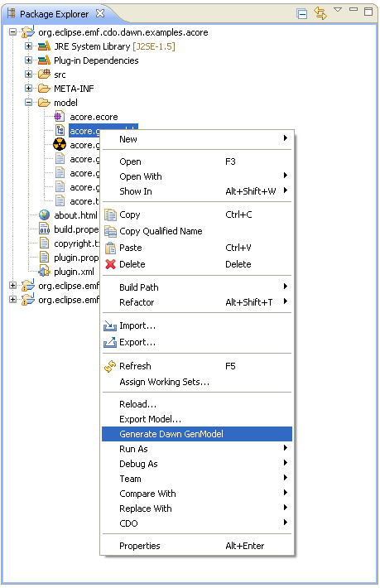The width and height of the screenshot is (380, 588).
Task: Click the Import... icon
Action: point(110,325)
